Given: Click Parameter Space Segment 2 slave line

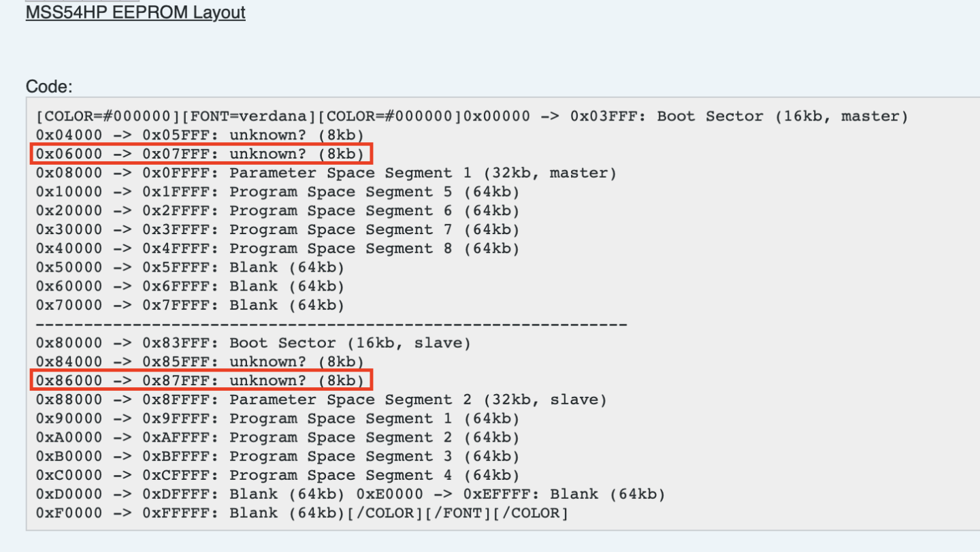Looking at the screenshot, I should coord(321,400).
